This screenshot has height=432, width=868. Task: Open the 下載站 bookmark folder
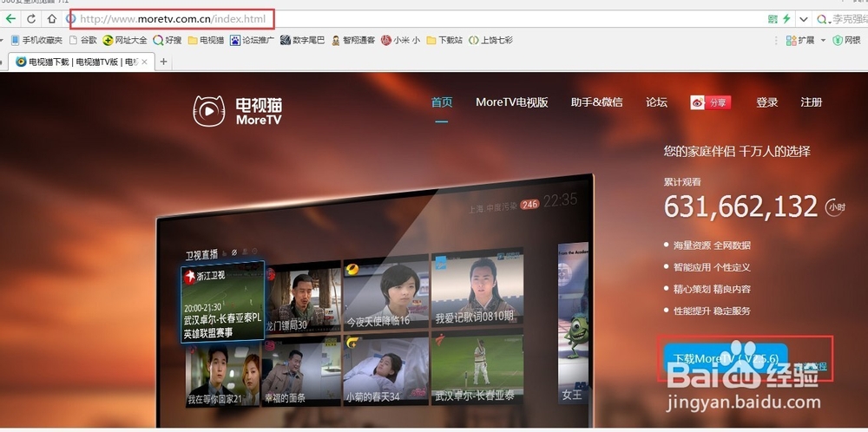point(444,40)
